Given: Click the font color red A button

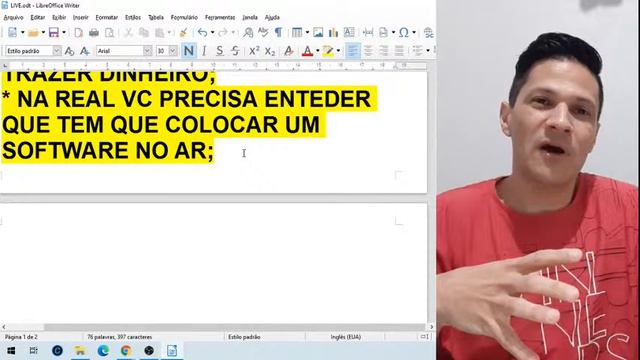Looking at the screenshot, I should pos(307,51).
